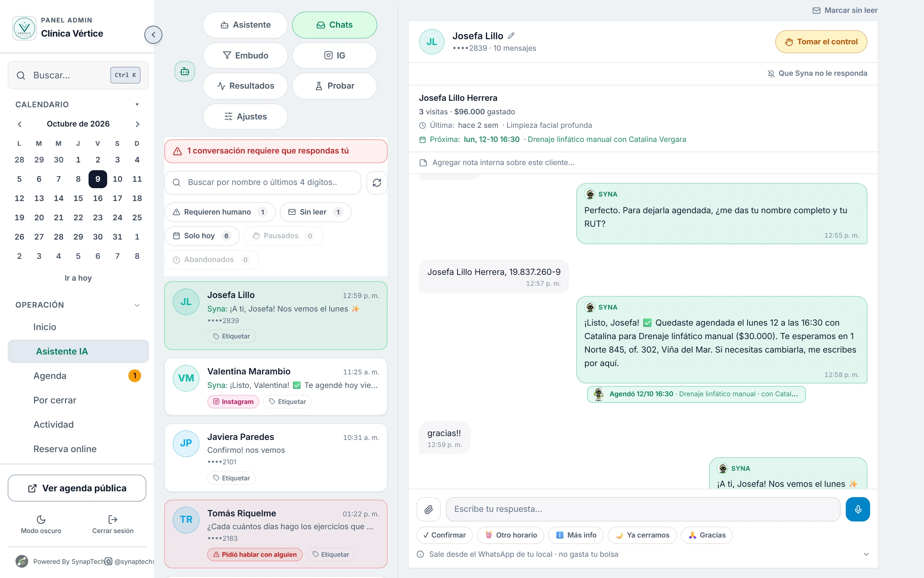Viewport: 924px width, 578px height.
Task: Open the Chats tab
Action: pos(335,25)
